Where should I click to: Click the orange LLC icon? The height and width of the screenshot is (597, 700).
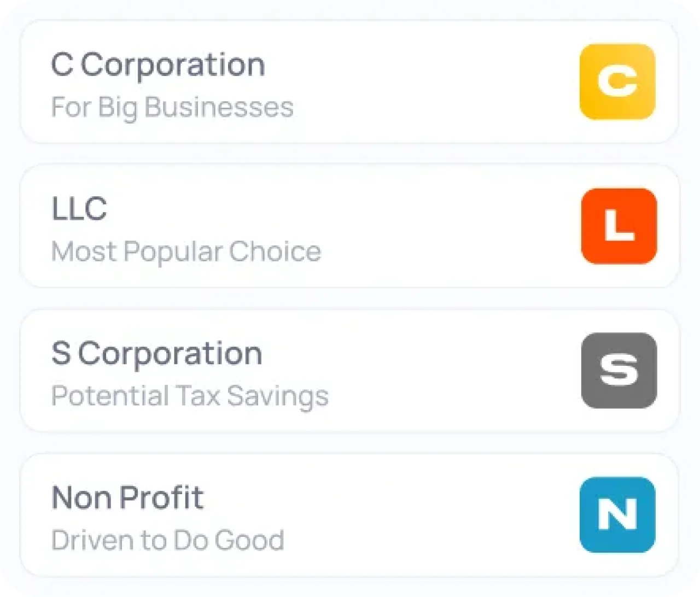(x=619, y=226)
